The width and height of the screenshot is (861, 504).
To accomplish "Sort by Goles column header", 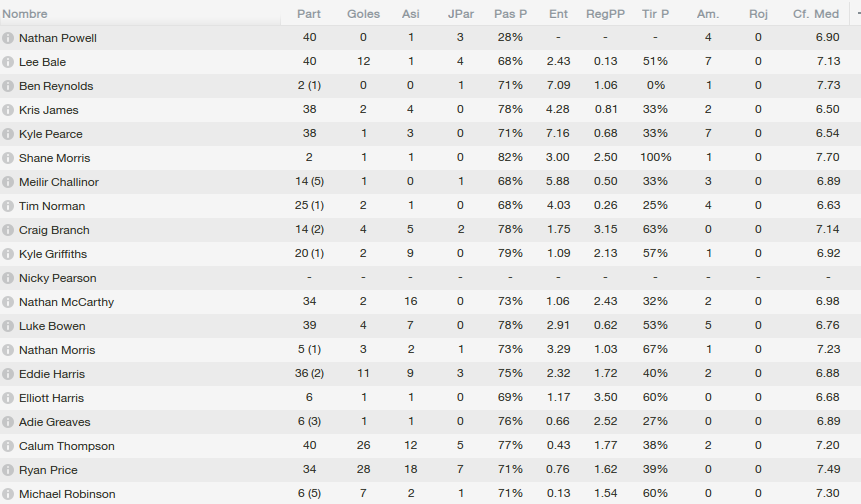I will click(x=364, y=14).
